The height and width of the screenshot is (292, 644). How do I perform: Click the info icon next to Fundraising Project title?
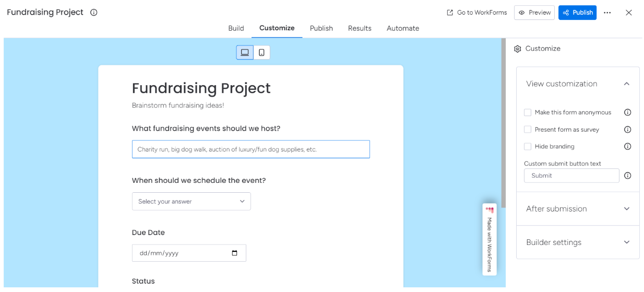[94, 13]
